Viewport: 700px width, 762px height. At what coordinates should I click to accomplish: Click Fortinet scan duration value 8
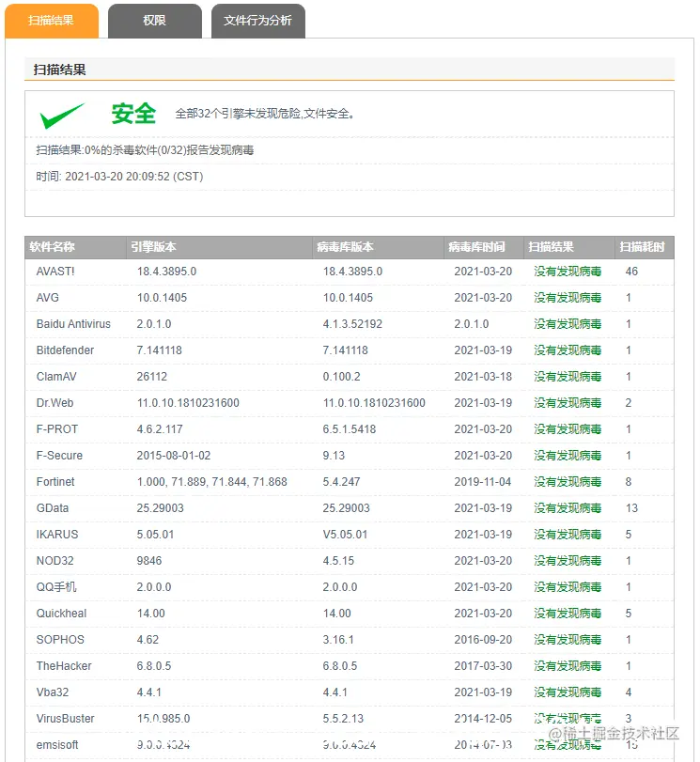(628, 482)
